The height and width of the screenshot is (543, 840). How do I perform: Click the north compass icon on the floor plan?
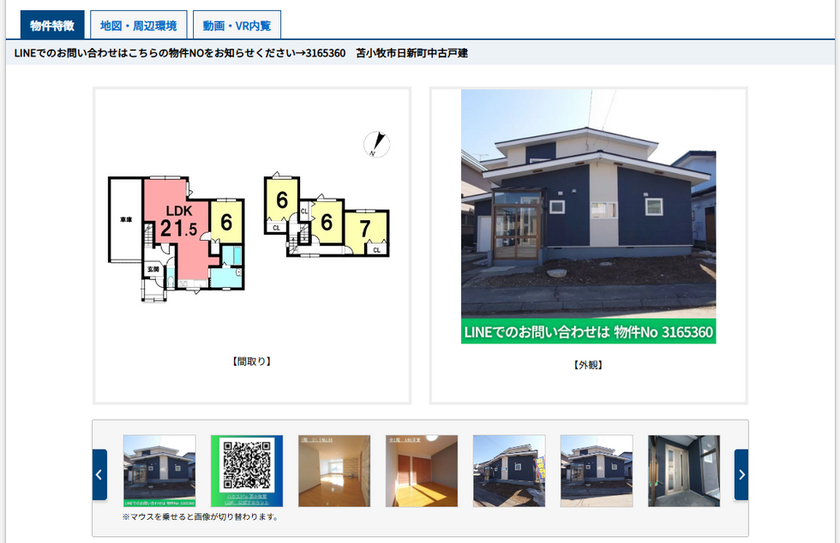376,146
